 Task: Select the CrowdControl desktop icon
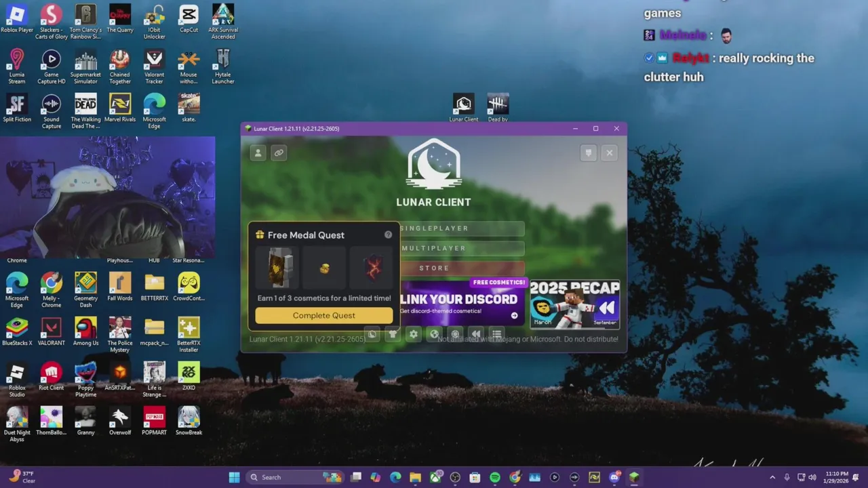(x=189, y=287)
